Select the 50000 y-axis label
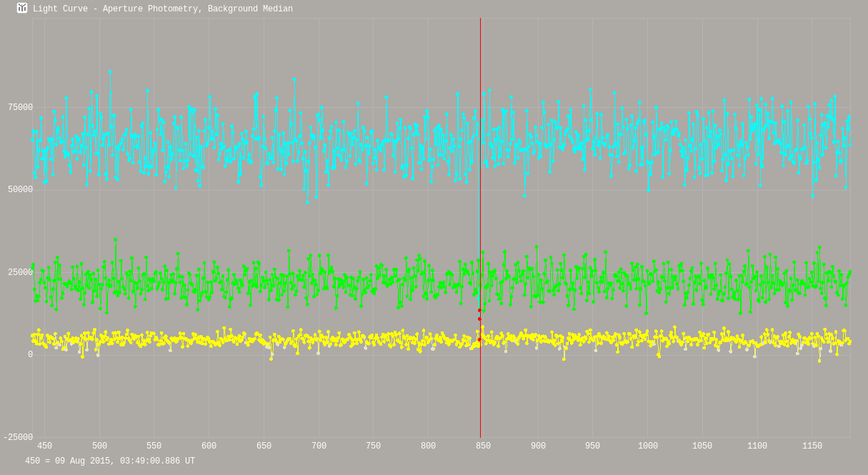The height and width of the screenshot is (475, 868). (20, 190)
